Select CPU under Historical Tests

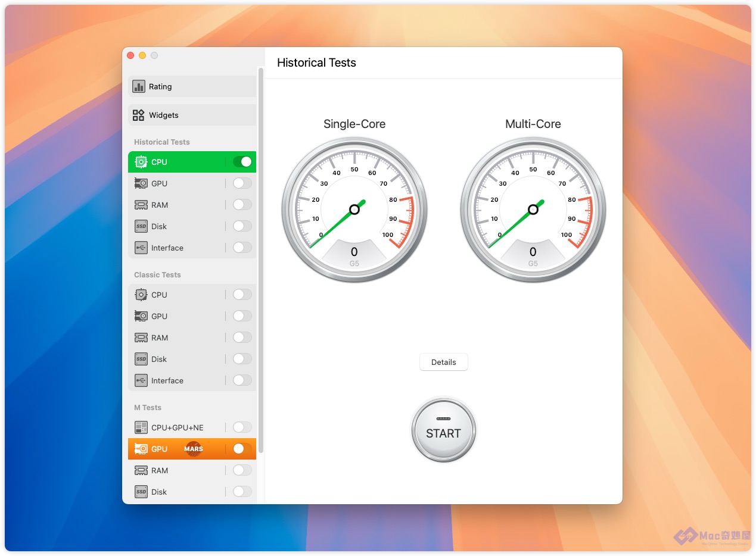tap(192, 162)
